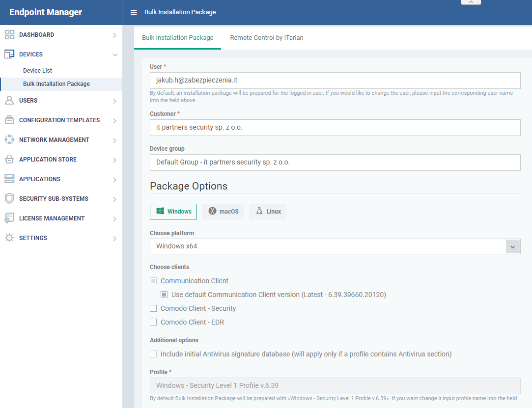Click the Application Store basket icon
The width and height of the screenshot is (532, 408).
coord(9,159)
